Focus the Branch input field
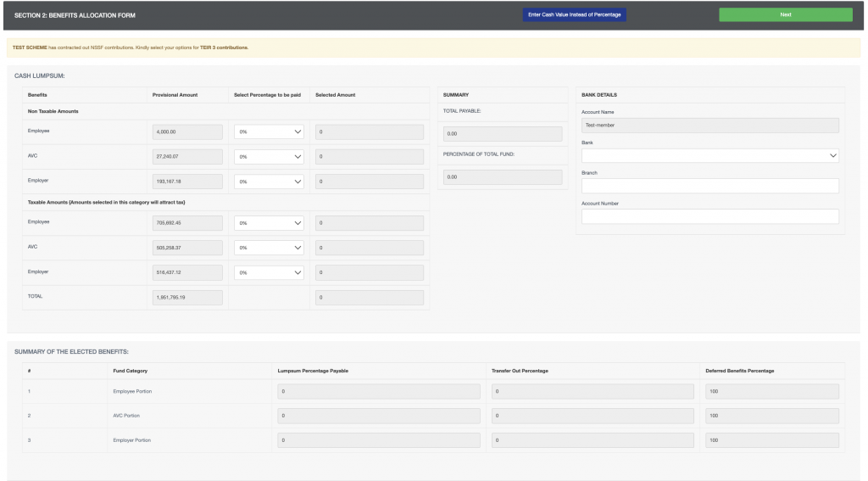Screen dimensions: 868x481 pos(709,186)
